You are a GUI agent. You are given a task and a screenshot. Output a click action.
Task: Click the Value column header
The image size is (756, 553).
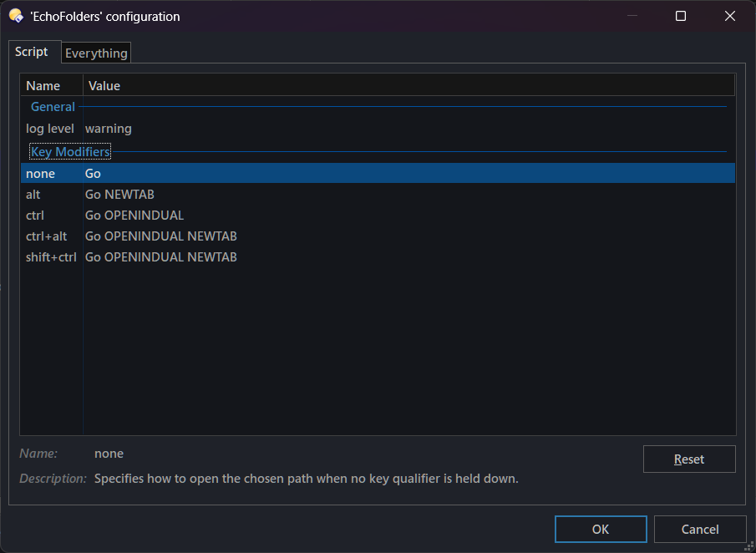point(104,85)
